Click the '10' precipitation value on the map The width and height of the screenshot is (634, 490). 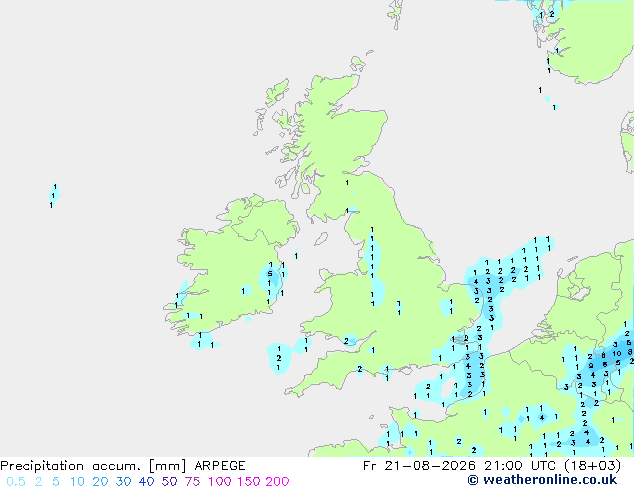pos(616,354)
